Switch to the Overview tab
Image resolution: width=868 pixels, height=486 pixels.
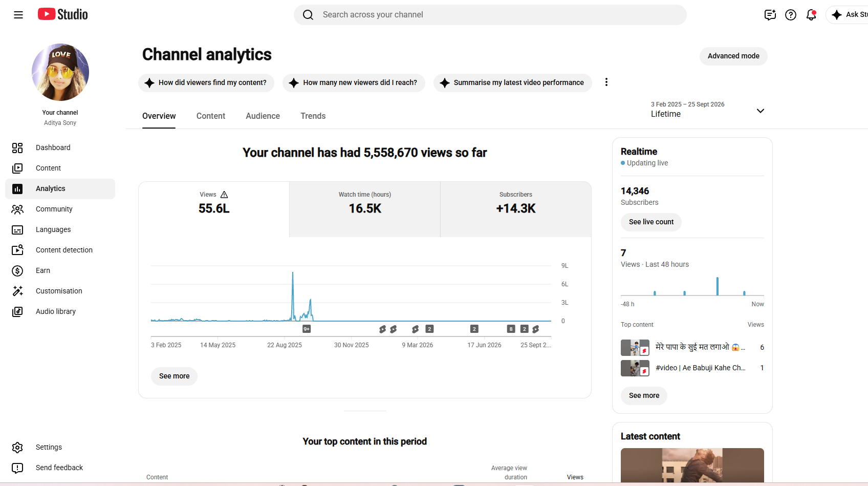(x=159, y=116)
